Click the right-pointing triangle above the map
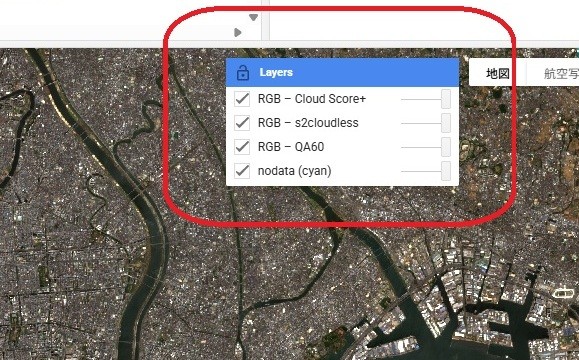The image size is (579, 360). click(238, 32)
